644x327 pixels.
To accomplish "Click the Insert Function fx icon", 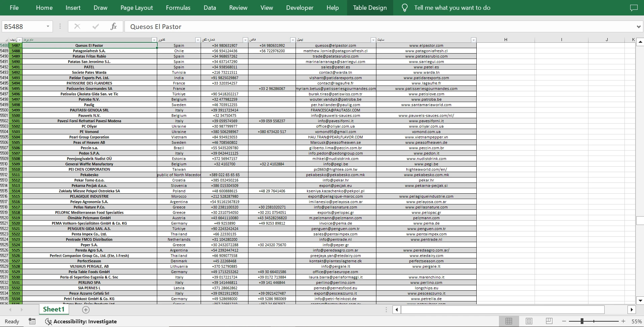I will 113,27.
